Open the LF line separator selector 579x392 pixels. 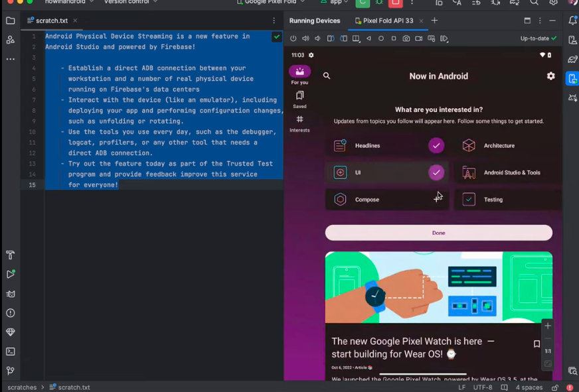click(x=461, y=387)
